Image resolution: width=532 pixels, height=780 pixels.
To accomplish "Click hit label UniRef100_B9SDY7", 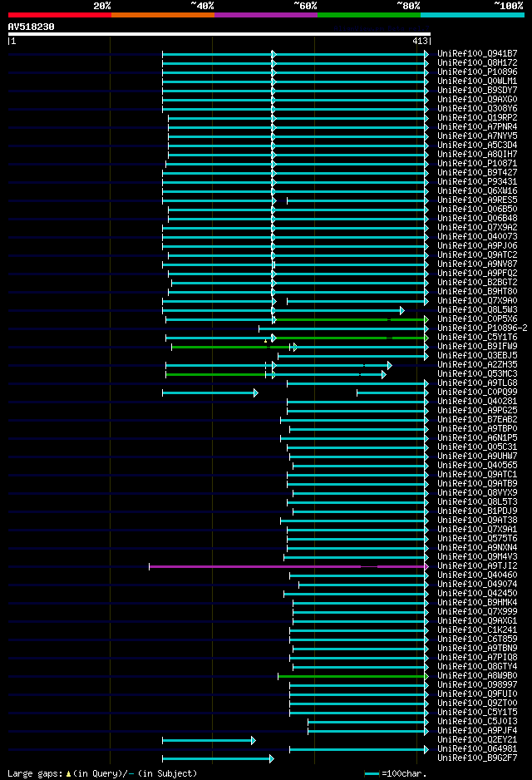I will pyautogui.click(x=477, y=90).
